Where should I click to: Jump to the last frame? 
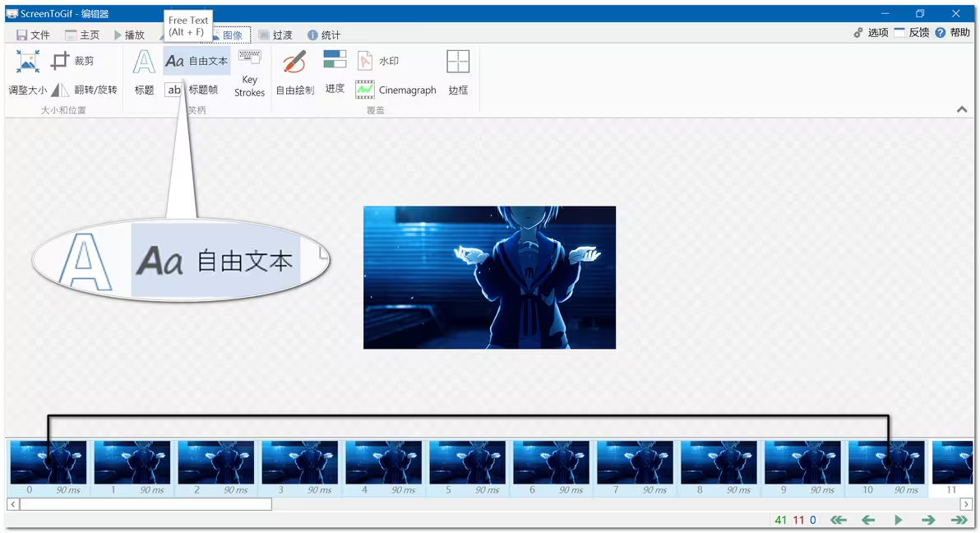(x=959, y=520)
